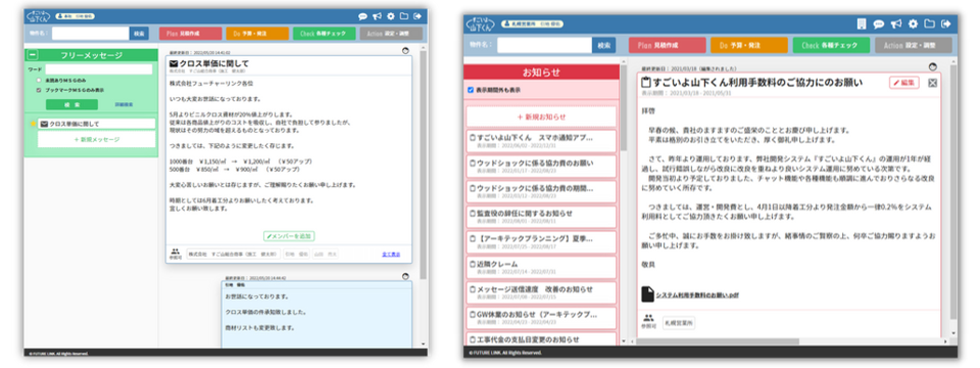Open chat bubble icon in right window header
This screenshot has height=368, width=980.
pyautogui.click(x=878, y=24)
